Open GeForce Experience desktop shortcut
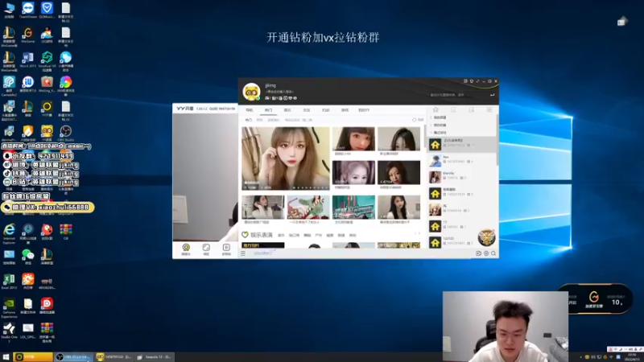Screen dimensions: 644x362 [9, 308]
